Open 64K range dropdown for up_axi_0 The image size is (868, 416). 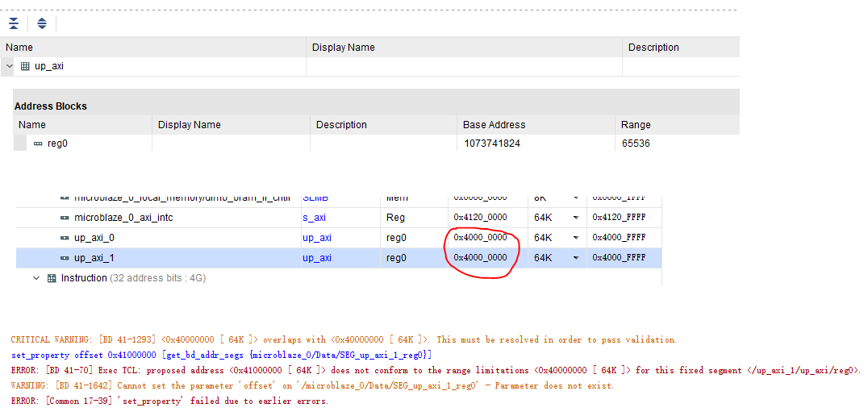[x=576, y=238]
